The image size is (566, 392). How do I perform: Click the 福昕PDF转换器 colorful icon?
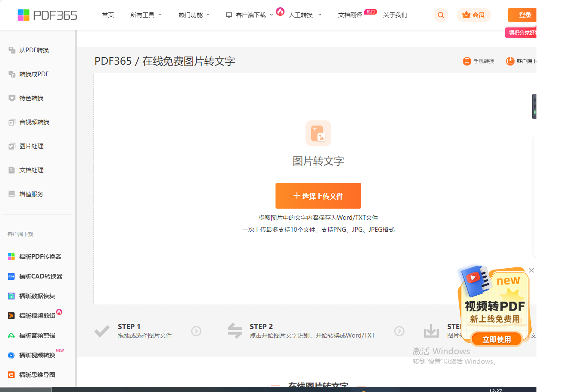point(11,257)
